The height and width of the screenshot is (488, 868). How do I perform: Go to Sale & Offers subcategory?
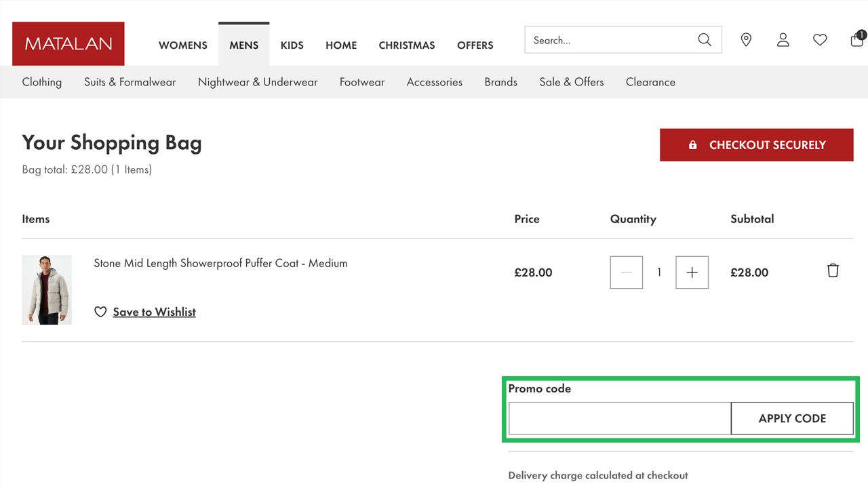tap(572, 82)
